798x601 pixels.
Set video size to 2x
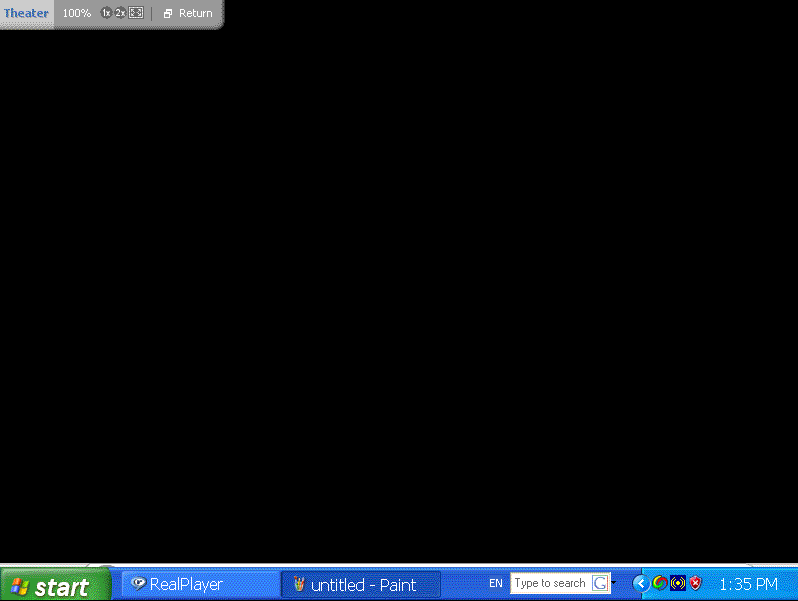120,13
